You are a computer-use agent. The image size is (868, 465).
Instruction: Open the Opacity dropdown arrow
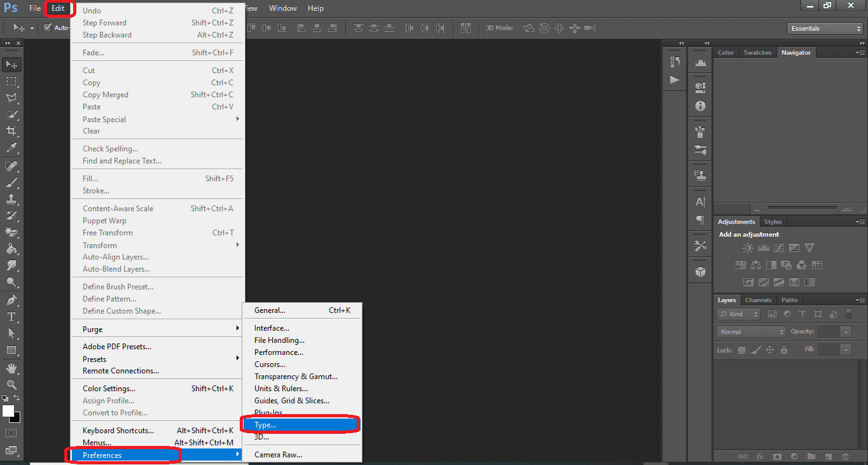(x=845, y=331)
